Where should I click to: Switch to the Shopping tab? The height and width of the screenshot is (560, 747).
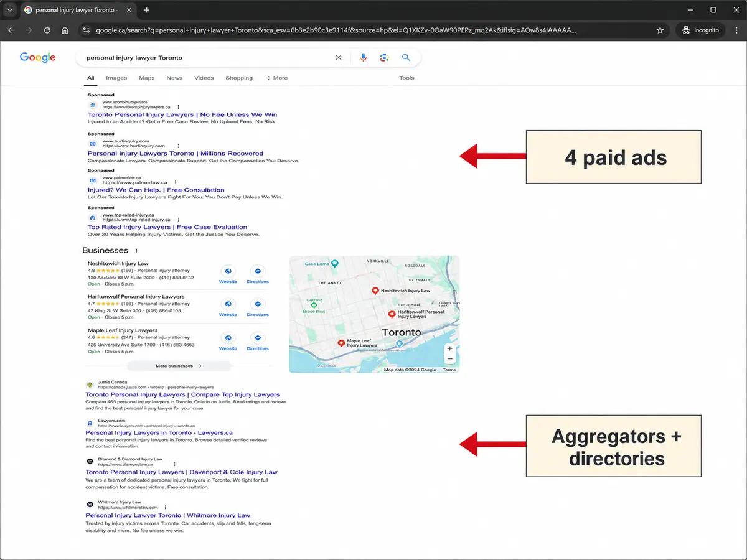239,78
